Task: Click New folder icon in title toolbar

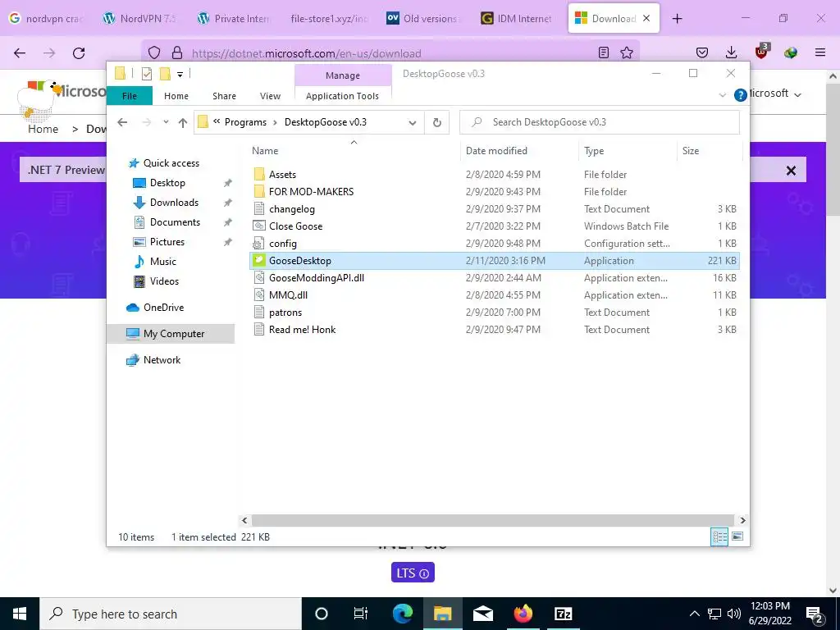Action: tap(165, 74)
